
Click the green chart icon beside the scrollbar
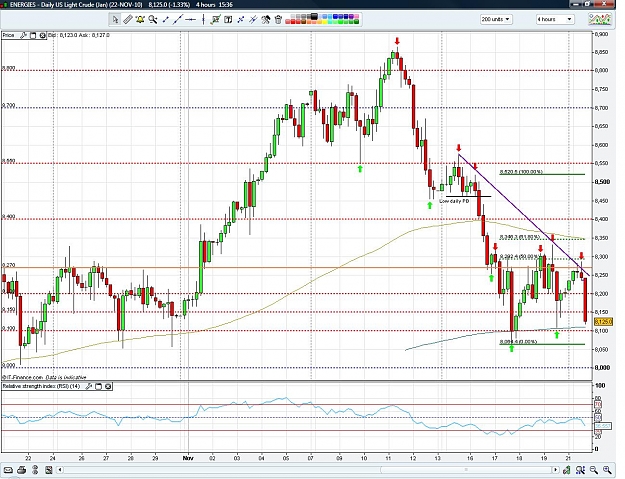coord(568,470)
